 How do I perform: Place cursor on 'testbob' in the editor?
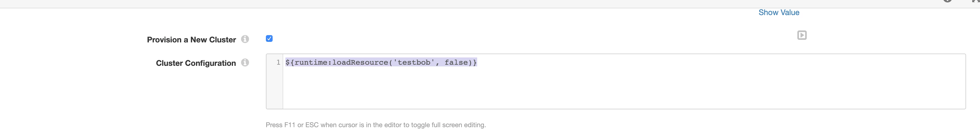[x=414, y=62]
